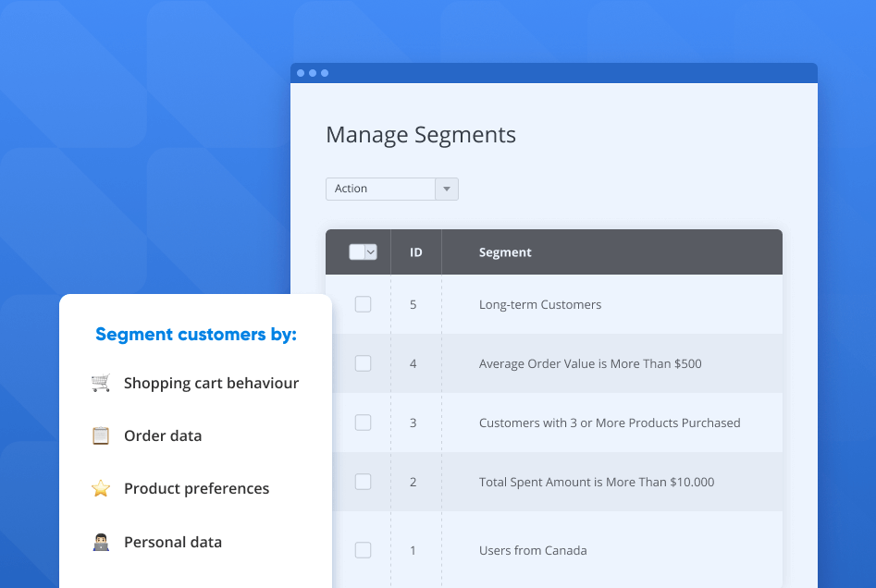This screenshot has width=876, height=588.
Task: Click the star icon for Product preferences
Action: tap(102, 488)
